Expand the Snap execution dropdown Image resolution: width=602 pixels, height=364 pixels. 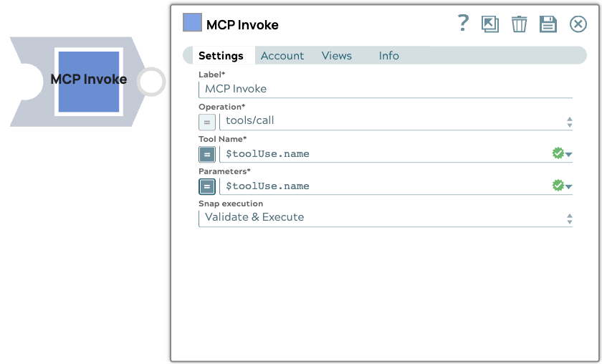click(569, 218)
